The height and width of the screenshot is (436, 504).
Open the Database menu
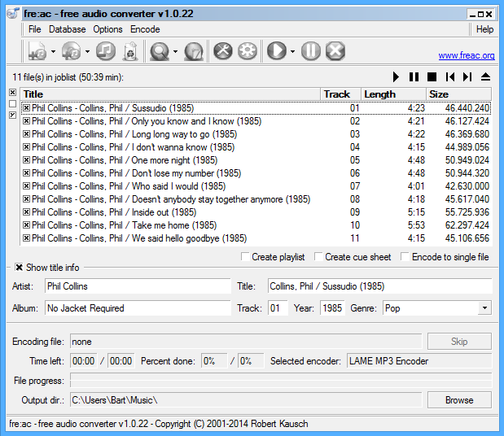click(x=67, y=29)
